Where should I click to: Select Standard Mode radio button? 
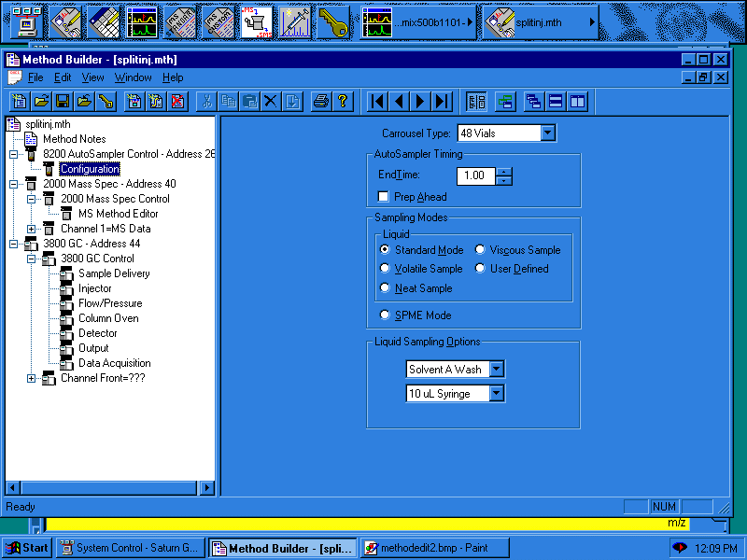pyautogui.click(x=385, y=249)
